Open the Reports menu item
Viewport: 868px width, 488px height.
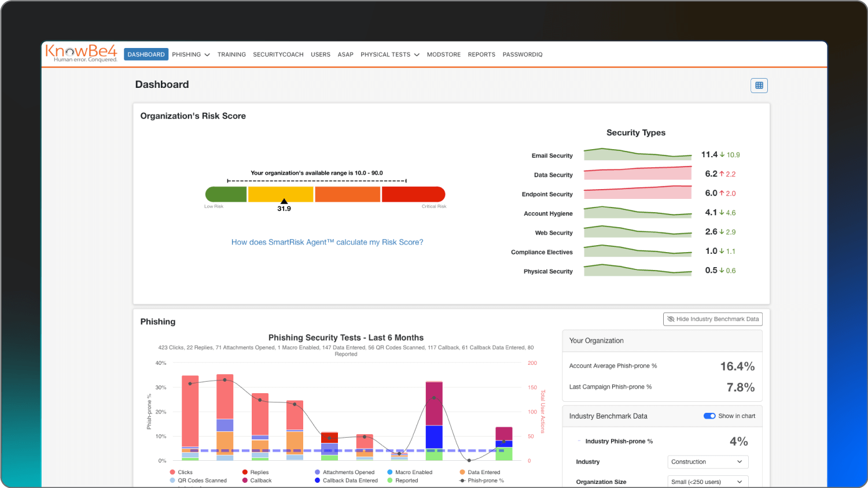(x=481, y=54)
